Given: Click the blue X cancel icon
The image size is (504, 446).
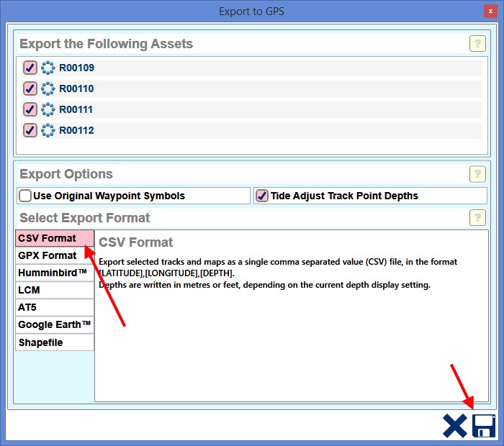Looking at the screenshot, I should point(454,426).
